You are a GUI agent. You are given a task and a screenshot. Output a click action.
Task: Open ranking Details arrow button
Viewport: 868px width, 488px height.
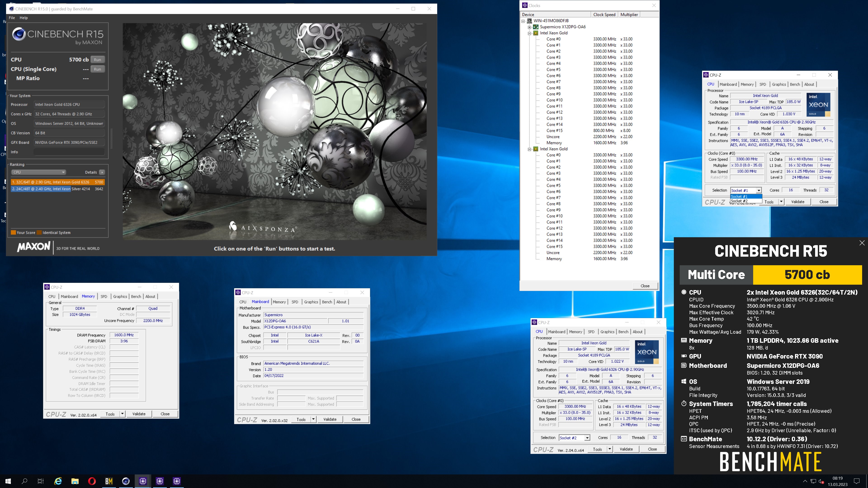pos(102,172)
